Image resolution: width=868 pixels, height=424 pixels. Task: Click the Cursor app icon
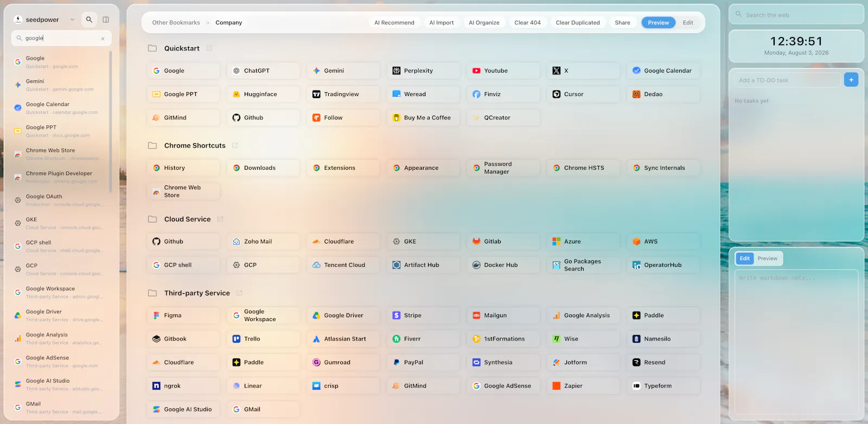557,94
